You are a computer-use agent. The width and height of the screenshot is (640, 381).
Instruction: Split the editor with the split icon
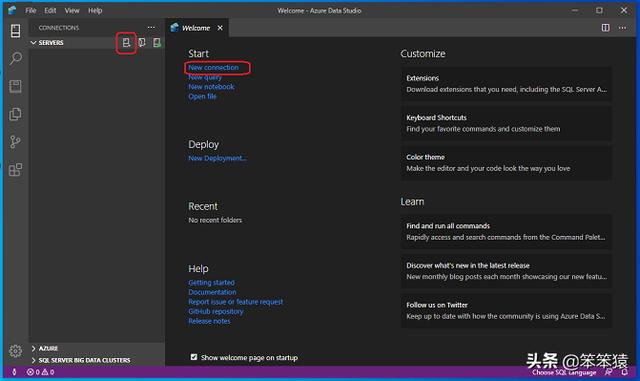[x=606, y=28]
